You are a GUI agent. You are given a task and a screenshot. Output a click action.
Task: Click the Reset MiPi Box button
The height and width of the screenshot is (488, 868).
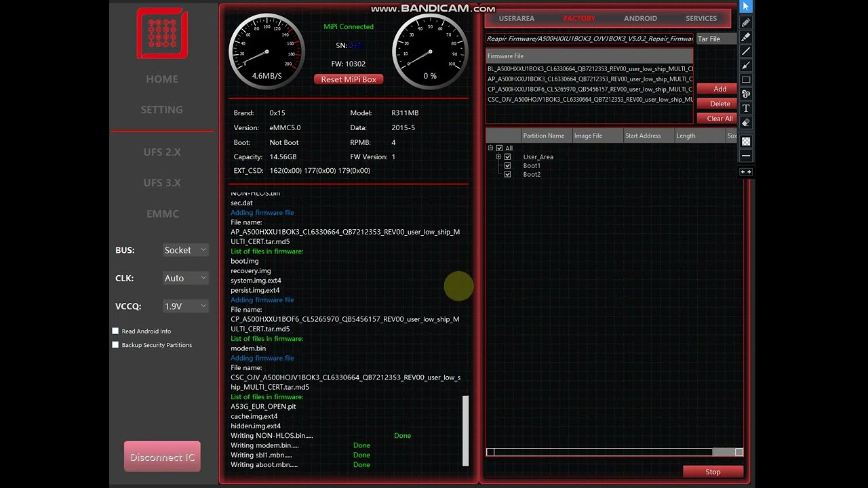point(349,79)
